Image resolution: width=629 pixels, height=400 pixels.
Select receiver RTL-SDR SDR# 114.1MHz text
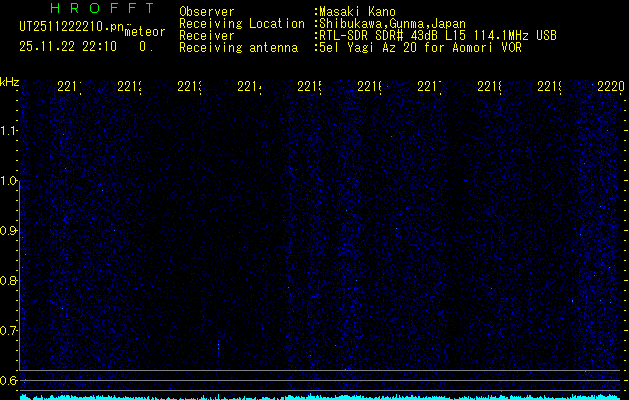(x=438, y=36)
